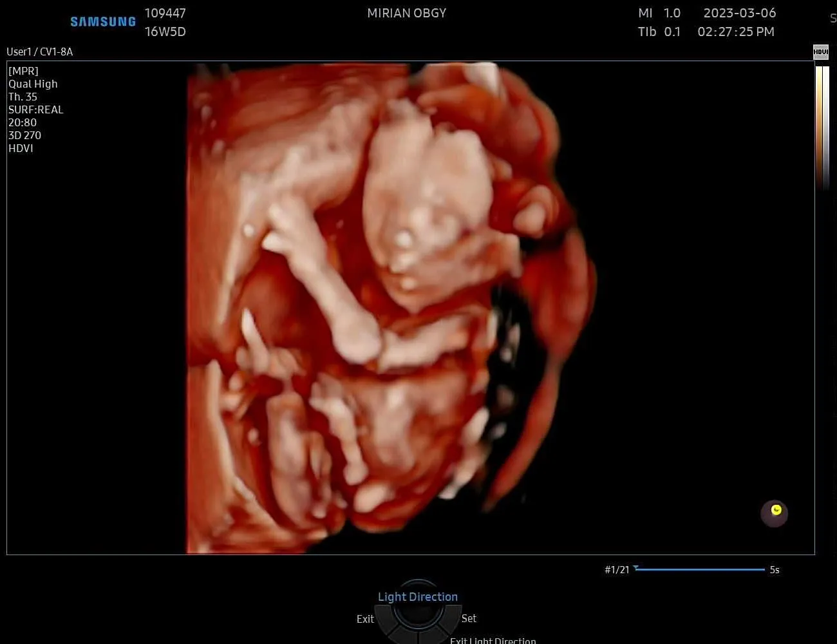The height and width of the screenshot is (644, 837).
Task: Select the Set option beside the trackball
Action: tap(469, 618)
